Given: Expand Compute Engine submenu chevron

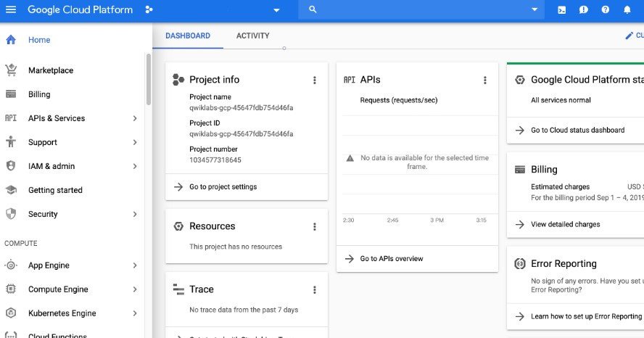Looking at the screenshot, I should (135, 289).
